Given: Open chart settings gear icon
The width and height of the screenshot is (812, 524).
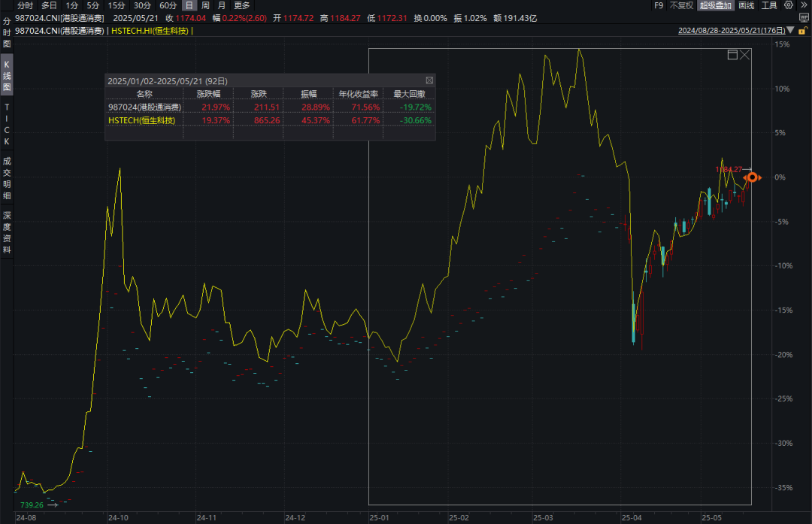Looking at the screenshot, I should pos(788,5).
